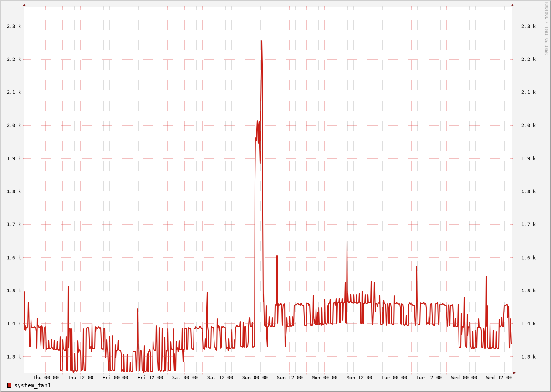Pick the Fri 12:00 time axis label

[150, 378]
